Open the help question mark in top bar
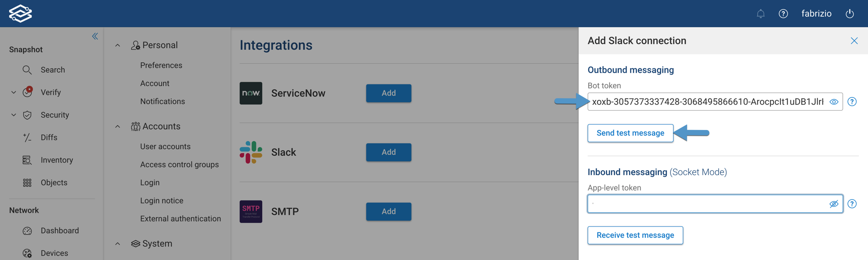This screenshot has height=260, width=868. point(783,14)
